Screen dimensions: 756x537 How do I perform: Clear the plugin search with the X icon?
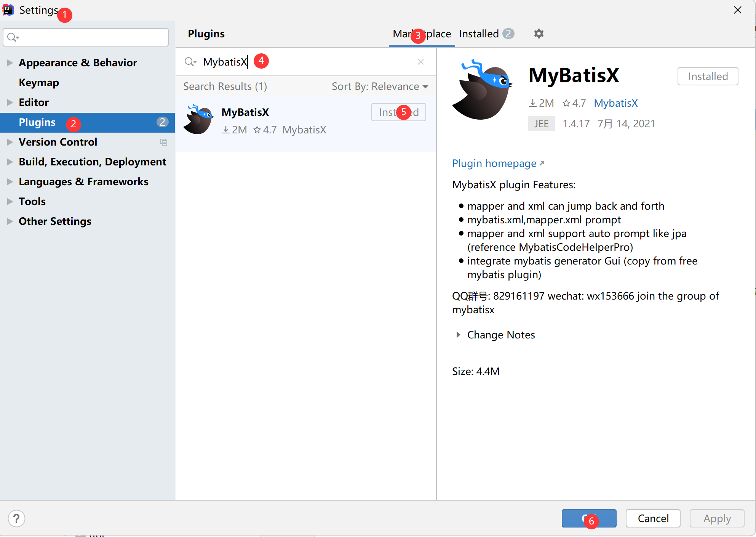point(421,62)
